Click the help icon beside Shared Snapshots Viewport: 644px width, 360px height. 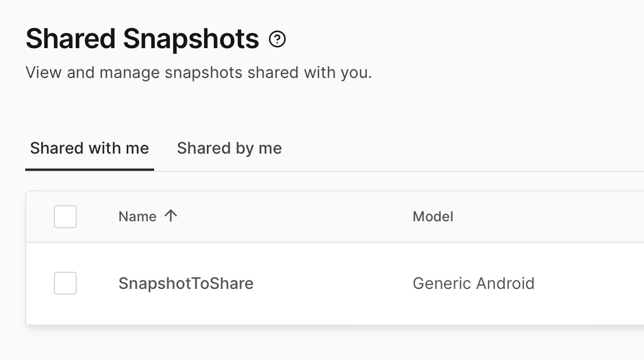coord(277,40)
